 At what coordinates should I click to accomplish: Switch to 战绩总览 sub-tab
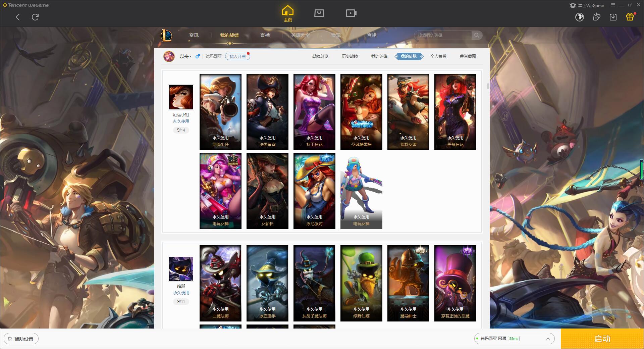[320, 56]
